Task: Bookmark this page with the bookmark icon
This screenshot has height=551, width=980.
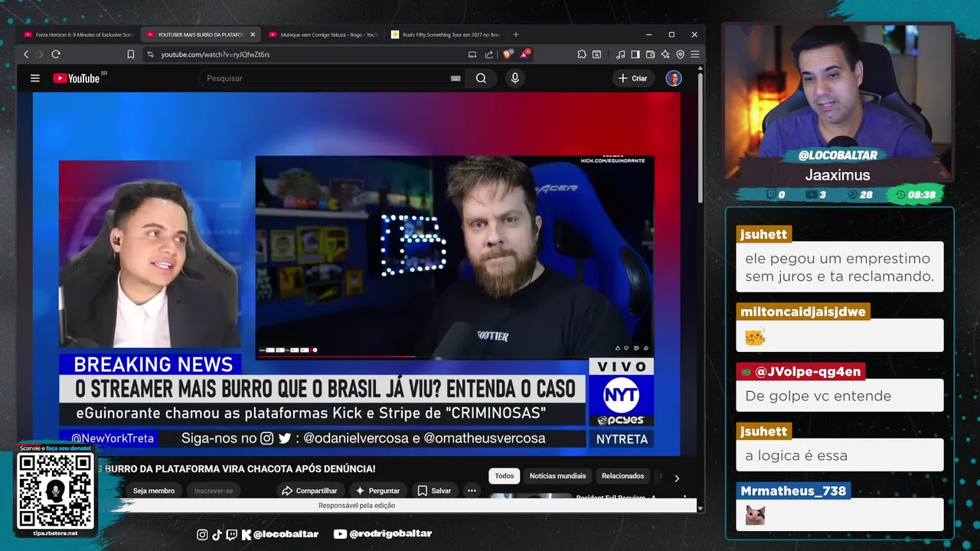Action: 131,54
